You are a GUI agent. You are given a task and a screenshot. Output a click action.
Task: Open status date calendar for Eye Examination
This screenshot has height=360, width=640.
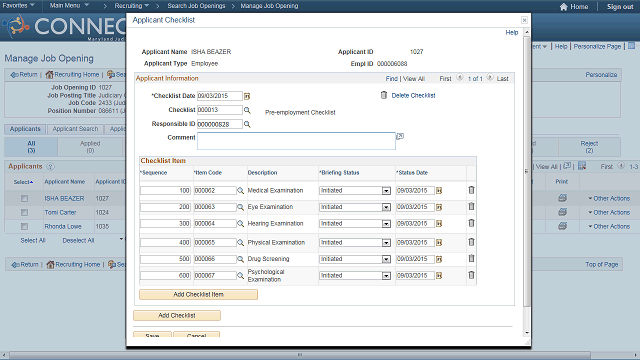[439, 207]
